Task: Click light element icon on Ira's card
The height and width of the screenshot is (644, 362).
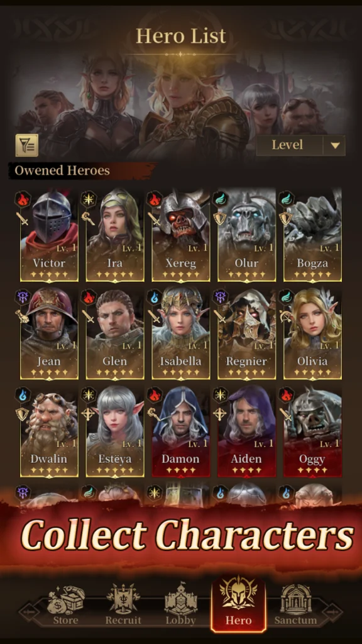Action: [88, 199]
